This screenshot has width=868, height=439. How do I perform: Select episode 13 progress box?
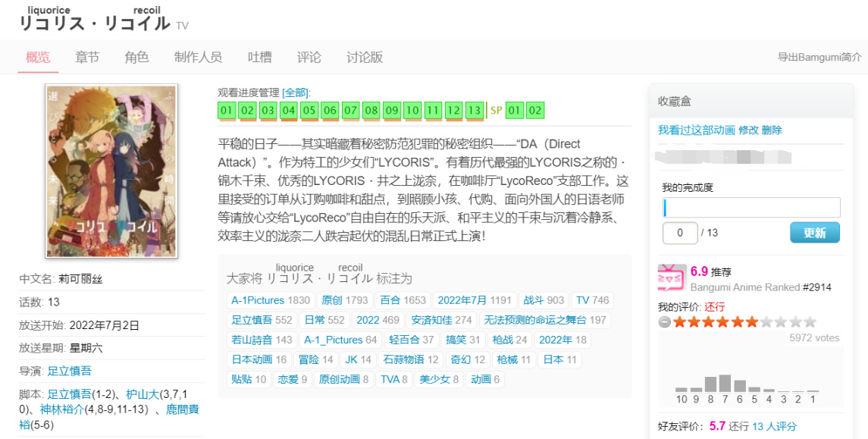point(475,110)
